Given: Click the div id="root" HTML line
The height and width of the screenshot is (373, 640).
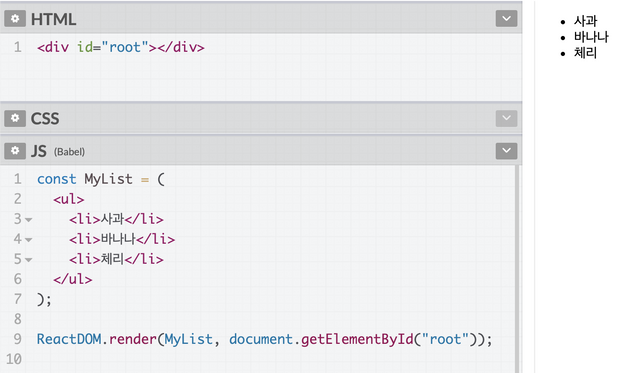Looking at the screenshot, I should click(x=120, y=47).
